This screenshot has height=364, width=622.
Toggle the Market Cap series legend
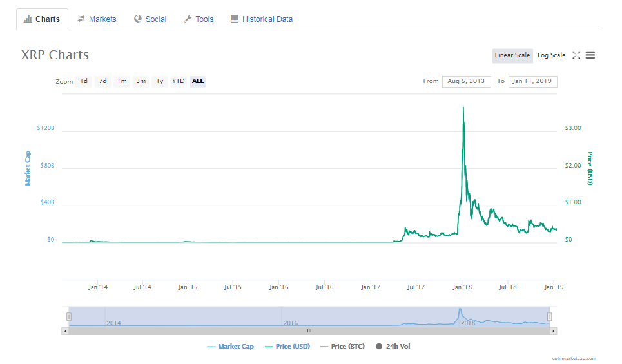tap(231, 347)
